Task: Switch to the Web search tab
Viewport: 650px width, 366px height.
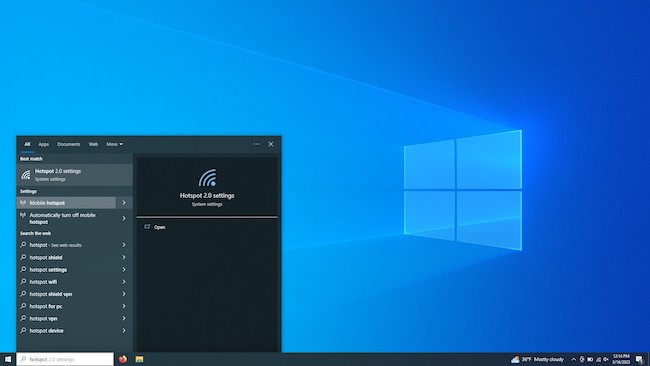Action: 93,144
